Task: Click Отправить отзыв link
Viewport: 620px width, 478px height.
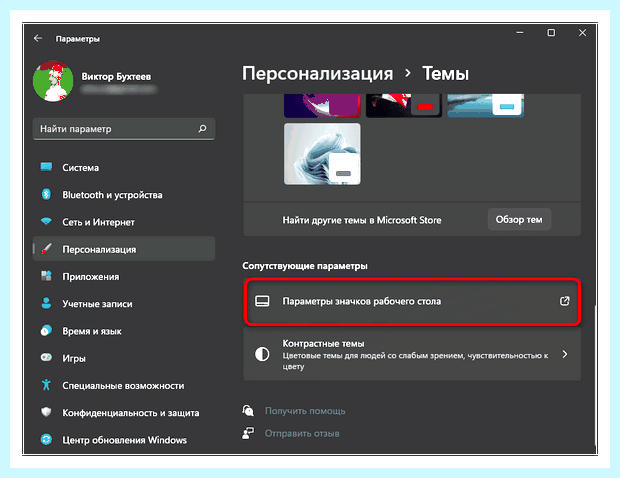Action: tap(302, 433)
